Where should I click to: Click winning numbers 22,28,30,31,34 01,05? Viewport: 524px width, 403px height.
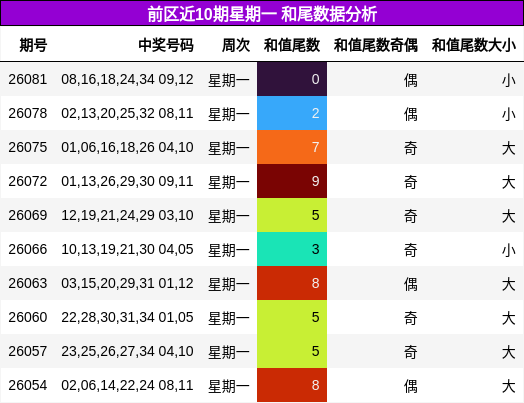point(127,317)
